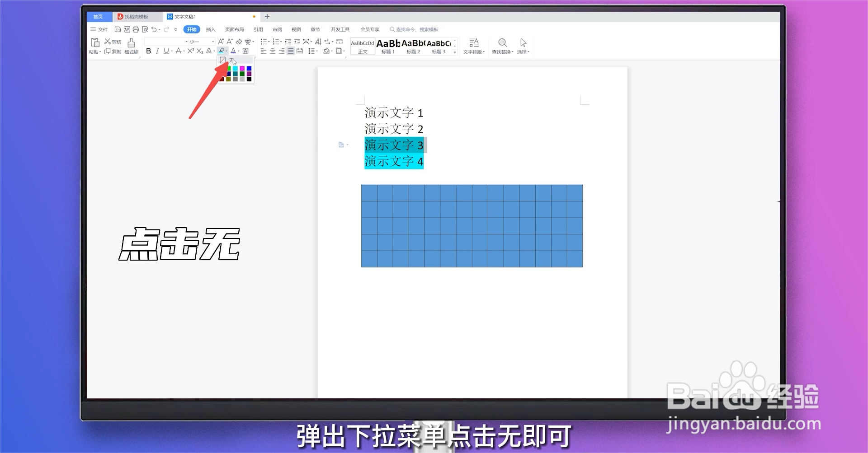Toggle center alignment for the paragraph
Viewport: 868px width, 453px height.
(x=272, y=51)
